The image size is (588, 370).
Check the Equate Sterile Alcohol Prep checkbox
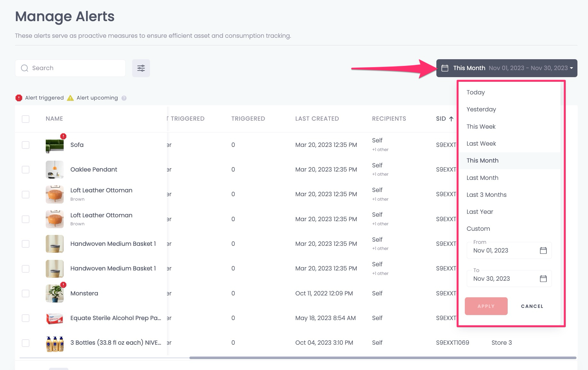[26, 318]
